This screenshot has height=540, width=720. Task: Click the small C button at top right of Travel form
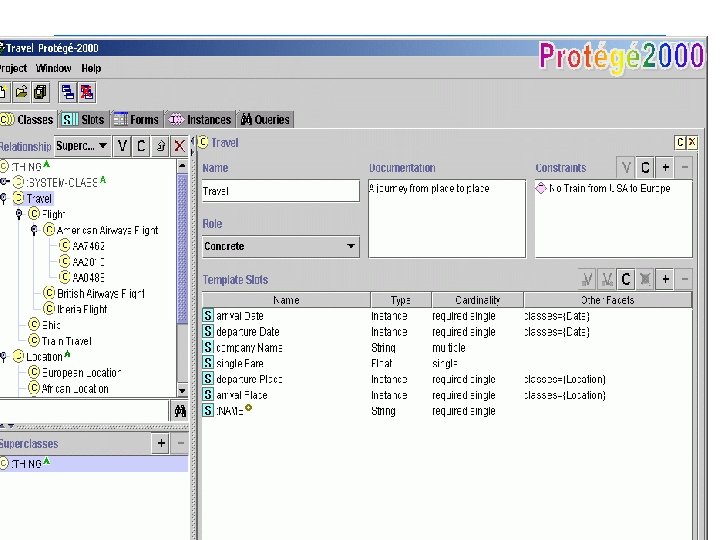coord(680,142)
